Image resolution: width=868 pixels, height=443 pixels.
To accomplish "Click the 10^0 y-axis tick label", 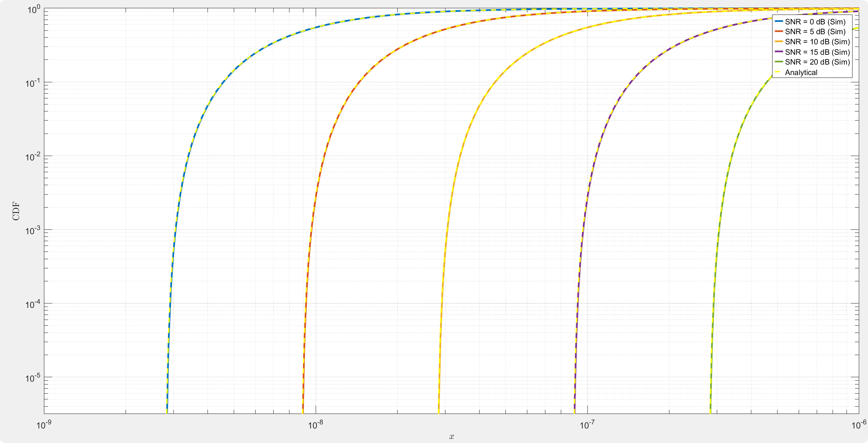I will (33, 9).
